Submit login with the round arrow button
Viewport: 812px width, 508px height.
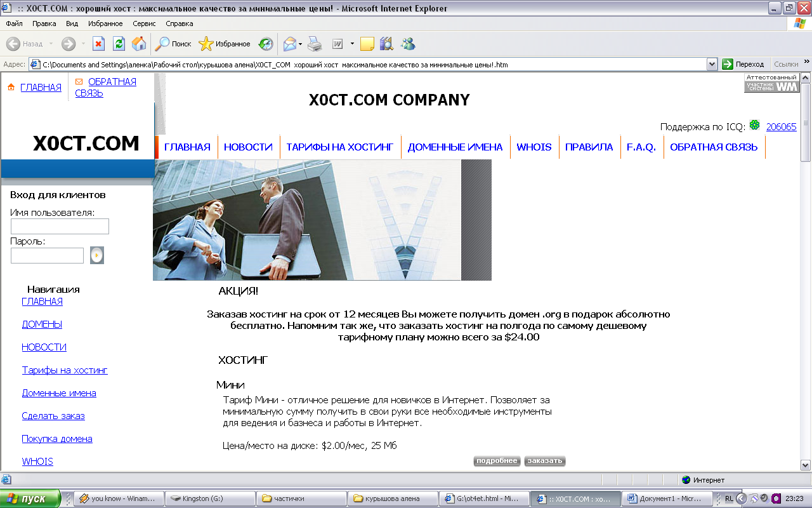(96, 255)
